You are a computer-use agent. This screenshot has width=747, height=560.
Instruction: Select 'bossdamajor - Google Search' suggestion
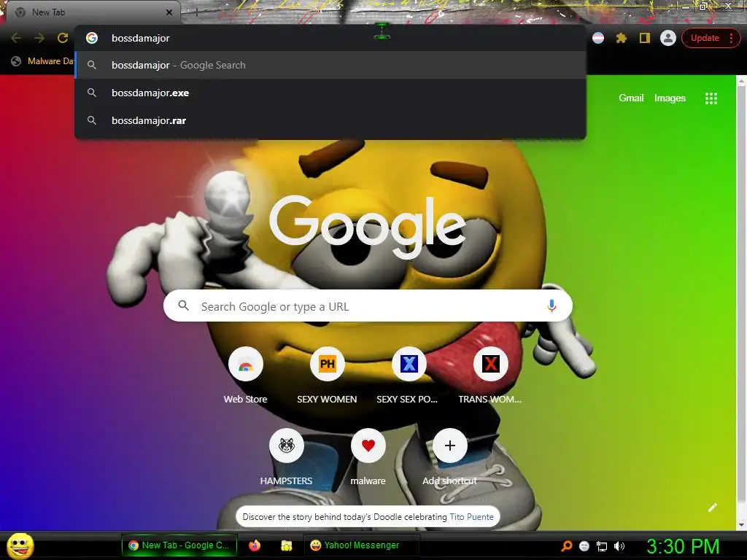tap(330, 65)
